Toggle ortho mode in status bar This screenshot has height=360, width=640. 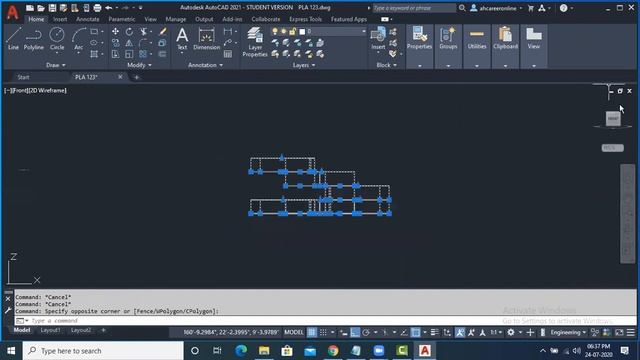click(x=355, y=332)
